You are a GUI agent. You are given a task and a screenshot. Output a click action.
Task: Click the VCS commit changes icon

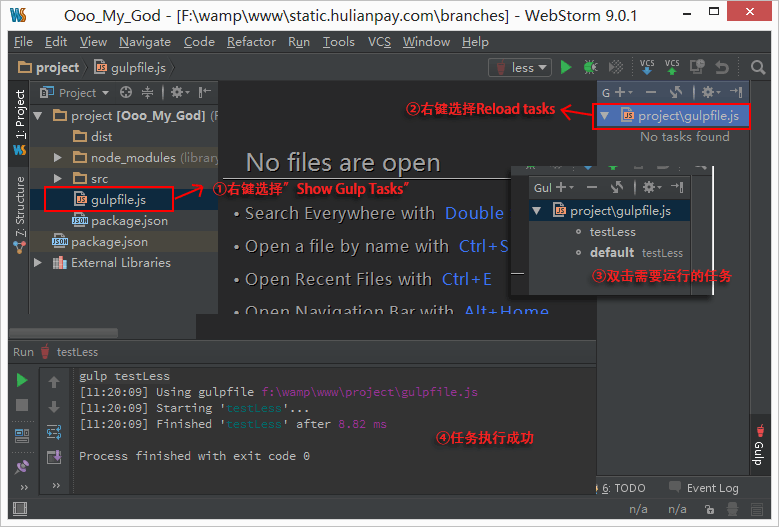[x=672, y=67]
